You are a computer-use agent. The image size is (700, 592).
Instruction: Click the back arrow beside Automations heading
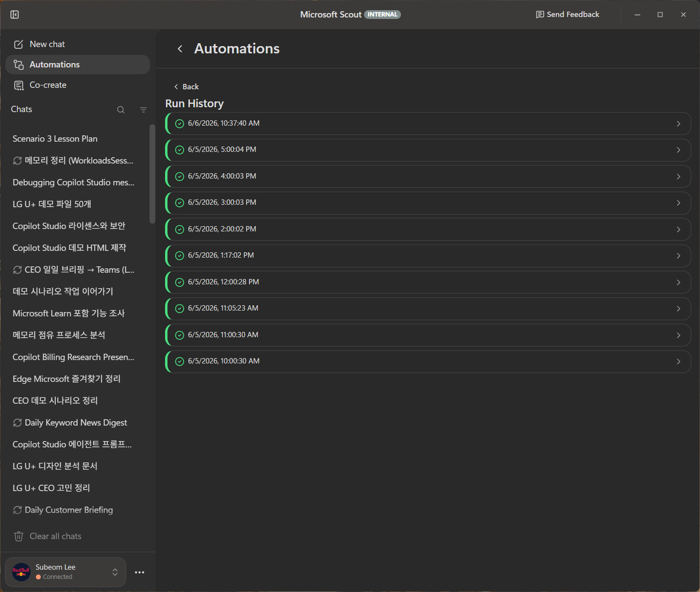pos(180,49)
